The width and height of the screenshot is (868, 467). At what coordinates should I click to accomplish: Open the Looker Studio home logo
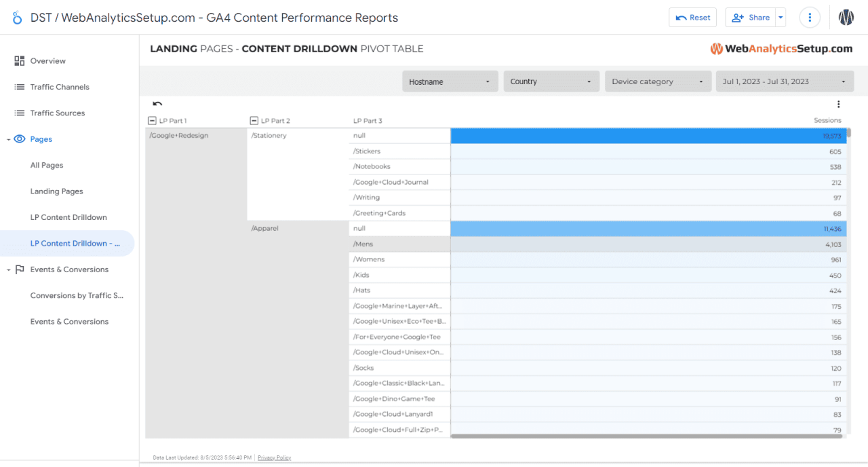(x=16, y=17)
